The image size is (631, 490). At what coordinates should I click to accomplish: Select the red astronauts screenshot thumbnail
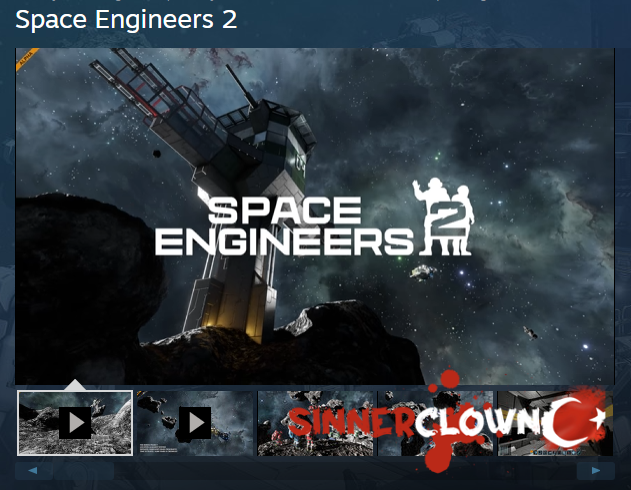(x=315, y=423)
